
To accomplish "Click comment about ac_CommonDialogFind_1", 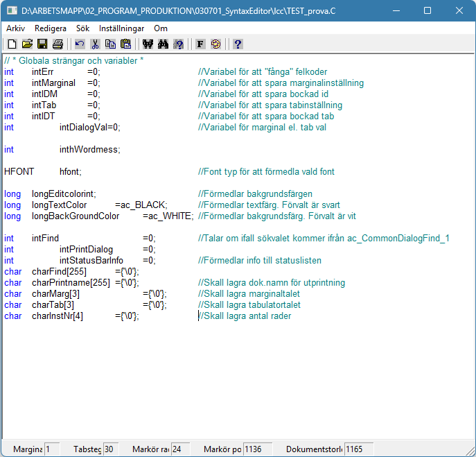I will (324, 239).
